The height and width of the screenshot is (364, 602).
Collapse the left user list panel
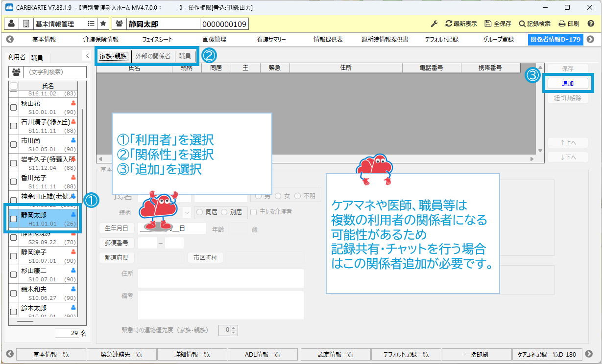87,56
